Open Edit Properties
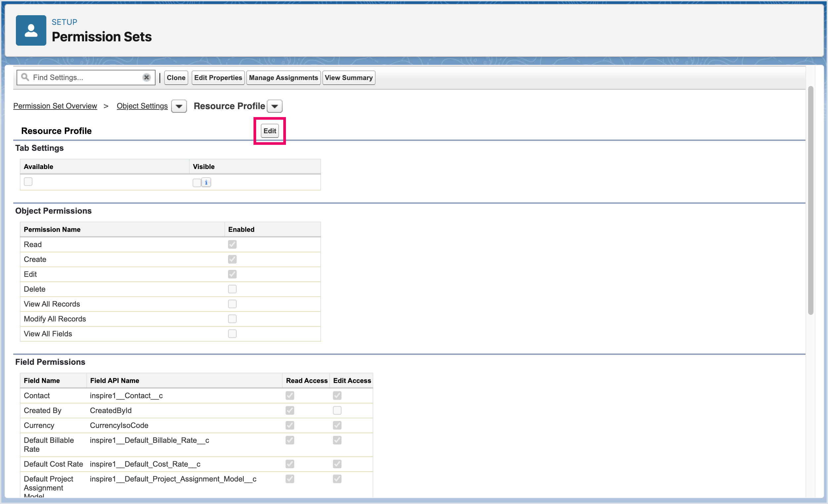828x504 pixels. (218, 78)
